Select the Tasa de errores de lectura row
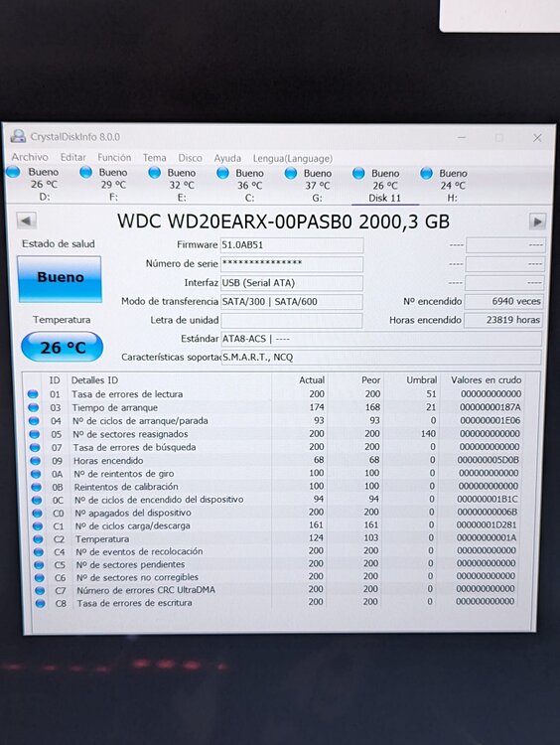This screenshot has width=560, height=745. coord(279,394)
